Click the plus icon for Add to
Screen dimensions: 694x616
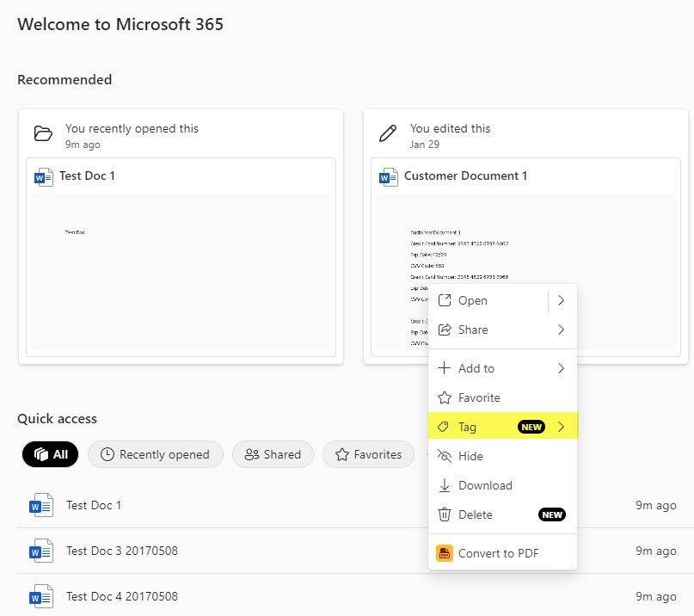tap(444, 367)
